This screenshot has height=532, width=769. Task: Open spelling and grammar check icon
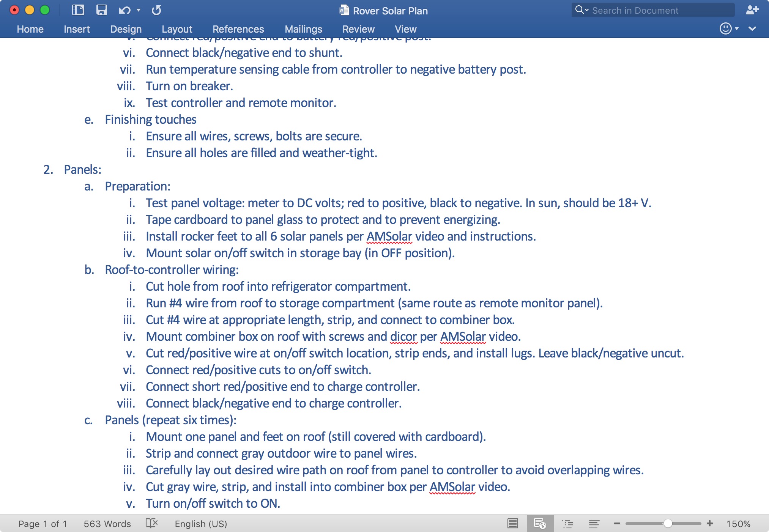(151, 524)
